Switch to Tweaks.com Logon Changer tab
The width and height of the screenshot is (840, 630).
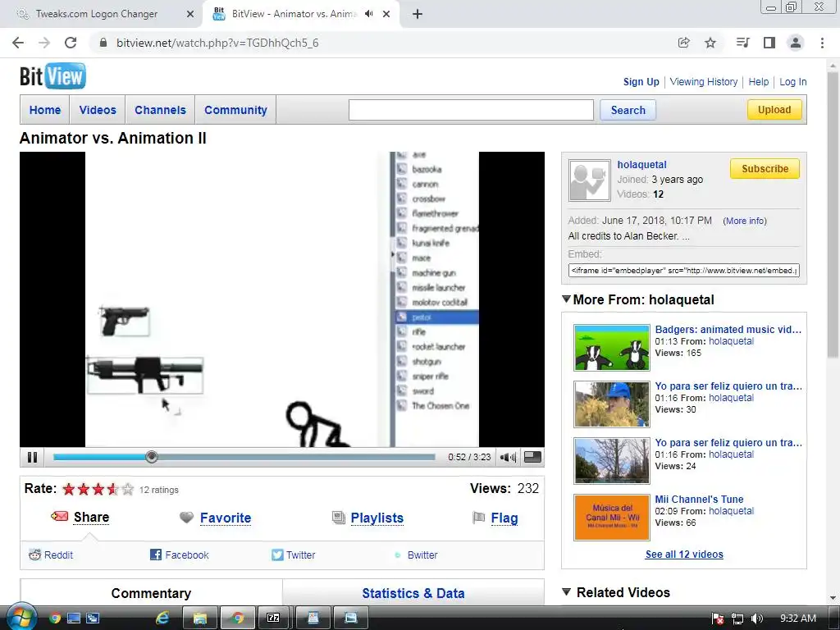97,14
